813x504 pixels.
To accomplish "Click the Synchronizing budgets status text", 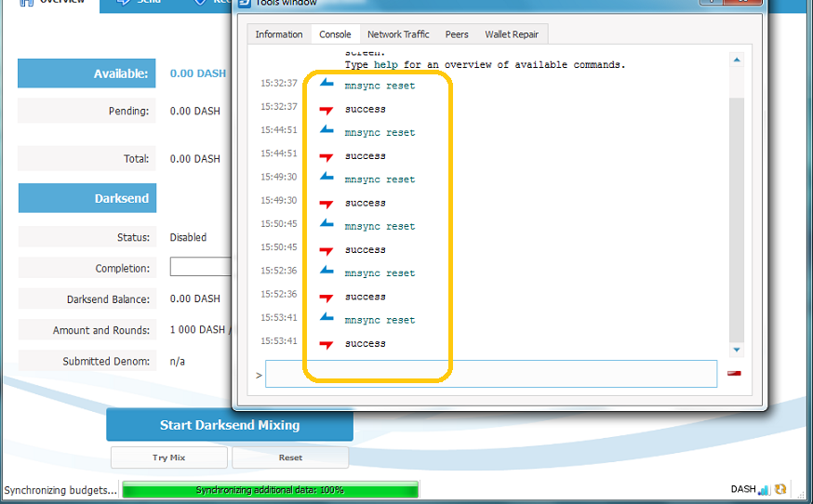I will click(60, 490).
